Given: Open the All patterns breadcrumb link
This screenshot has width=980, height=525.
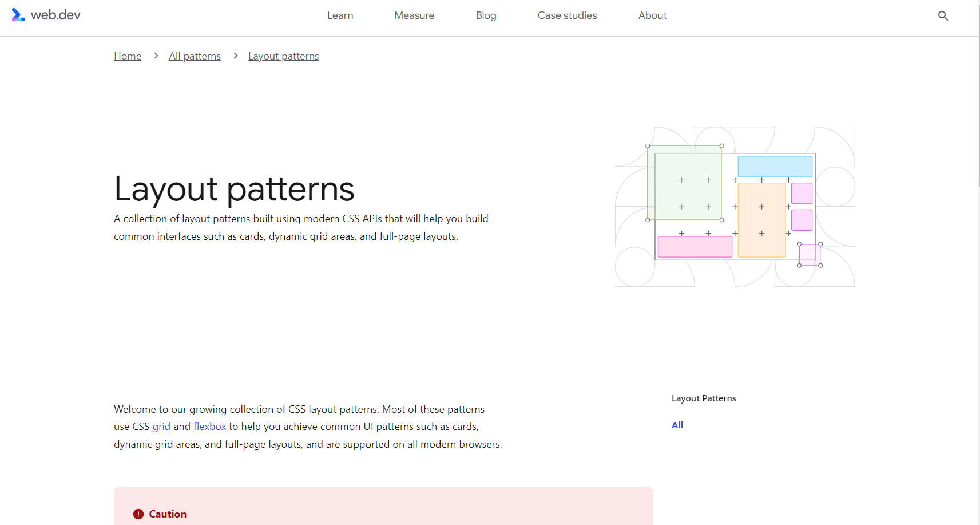Looking at the screenshot, I should (x=195, y=56).
